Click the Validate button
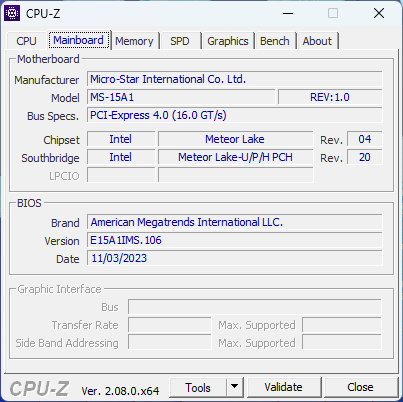This screenshot has width=403, height=402. [x=284, y=387]
